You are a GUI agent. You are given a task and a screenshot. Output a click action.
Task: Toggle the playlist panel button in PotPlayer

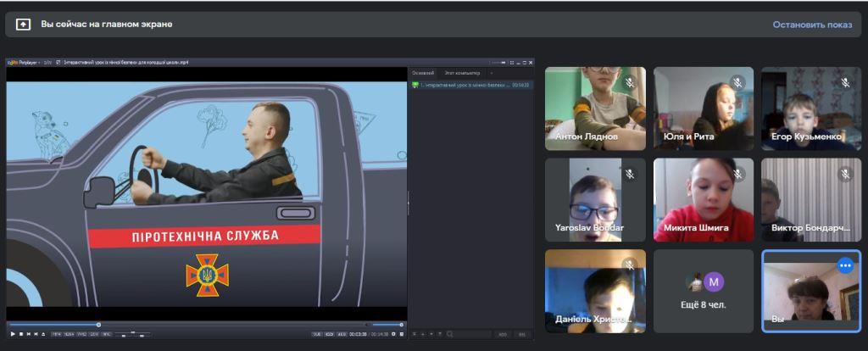tap(401, 334)
